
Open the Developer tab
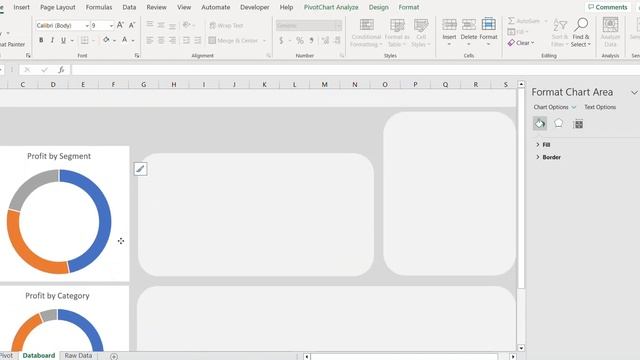click(x=254, y=7)
